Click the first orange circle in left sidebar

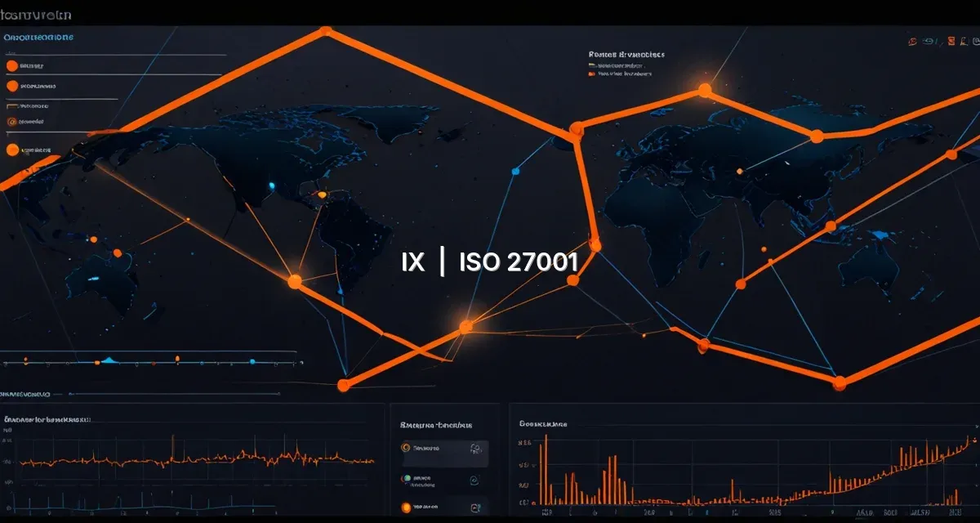(x=11, y=66)
